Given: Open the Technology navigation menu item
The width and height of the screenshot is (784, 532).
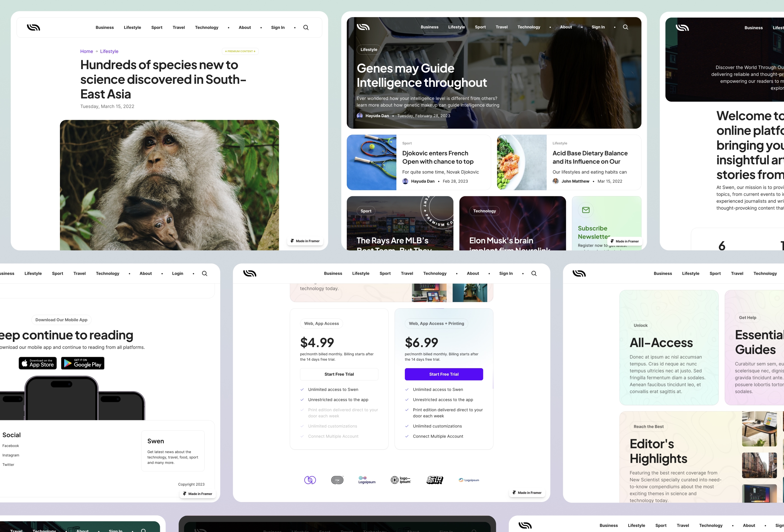Looking at the screenshot, I should click(207, 27).
